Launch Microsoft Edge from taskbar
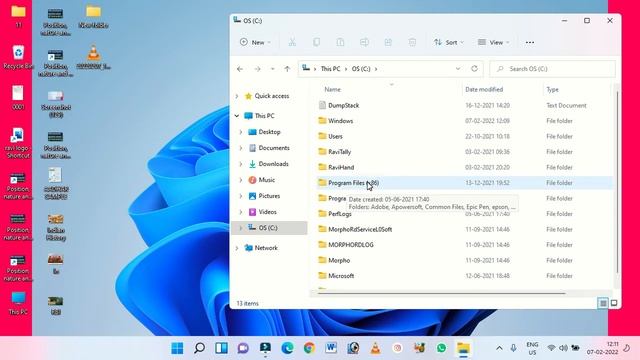Image resolution: width=640 pixels, height=360 pixels. click(x=287, y=348)
